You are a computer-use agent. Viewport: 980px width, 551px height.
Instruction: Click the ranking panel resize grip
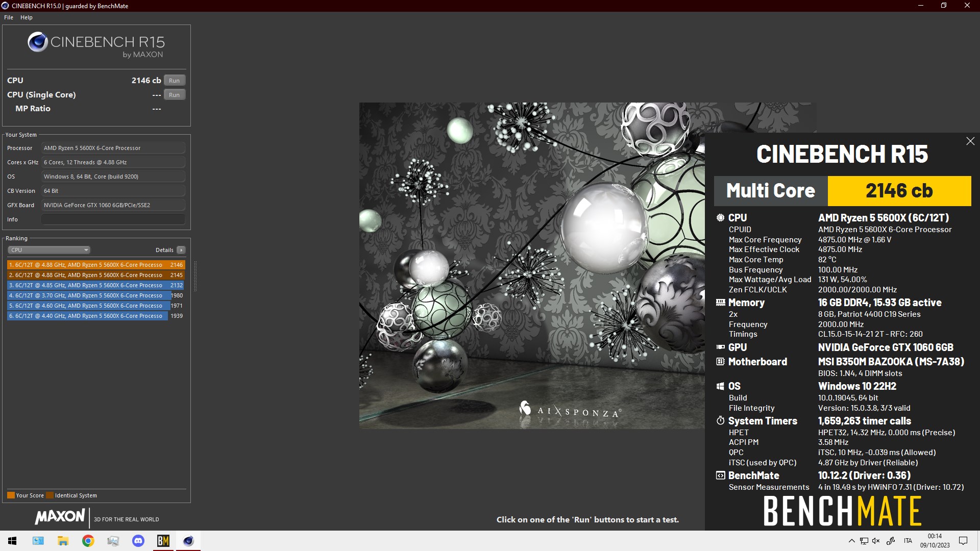point(195,277)
